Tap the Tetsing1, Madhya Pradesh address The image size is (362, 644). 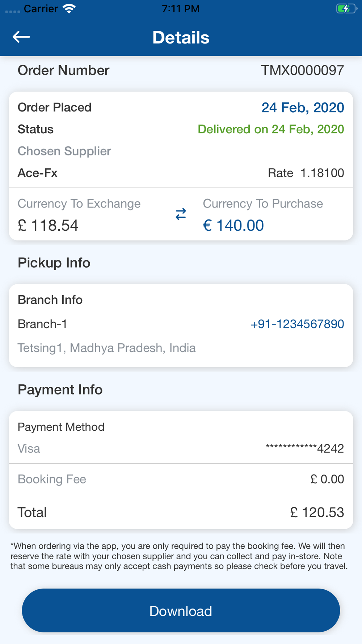(x=106, y=348)
